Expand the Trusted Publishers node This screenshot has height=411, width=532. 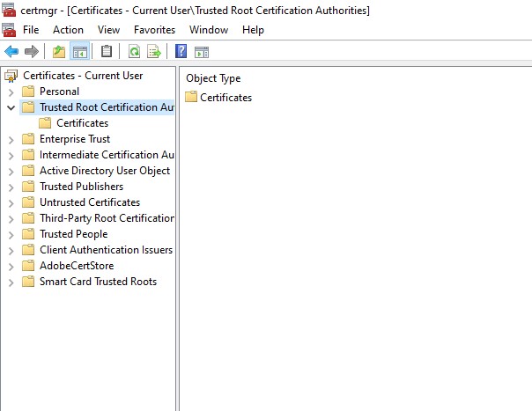click(x=11, y=187)
